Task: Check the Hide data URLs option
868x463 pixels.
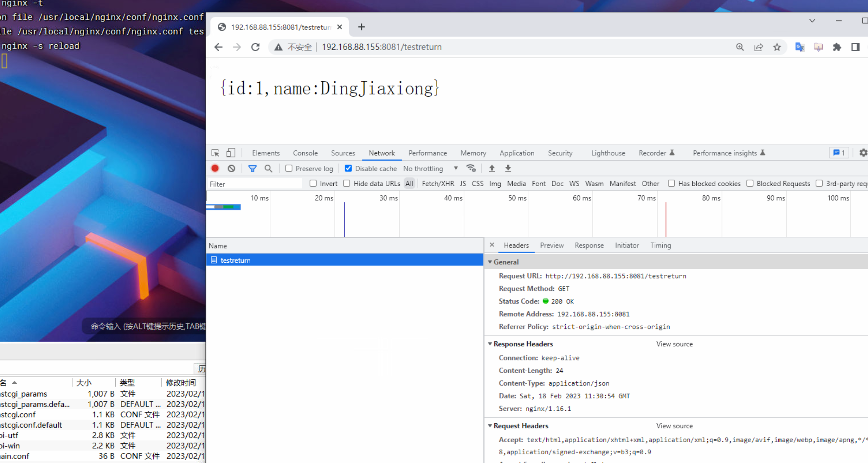Action: tap(347, 183)
